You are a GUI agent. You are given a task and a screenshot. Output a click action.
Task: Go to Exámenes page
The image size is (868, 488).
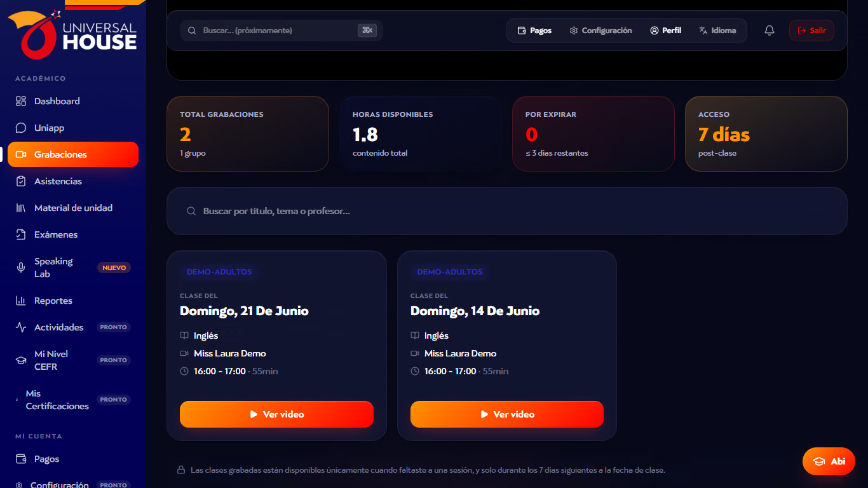(x=73, y=234)
